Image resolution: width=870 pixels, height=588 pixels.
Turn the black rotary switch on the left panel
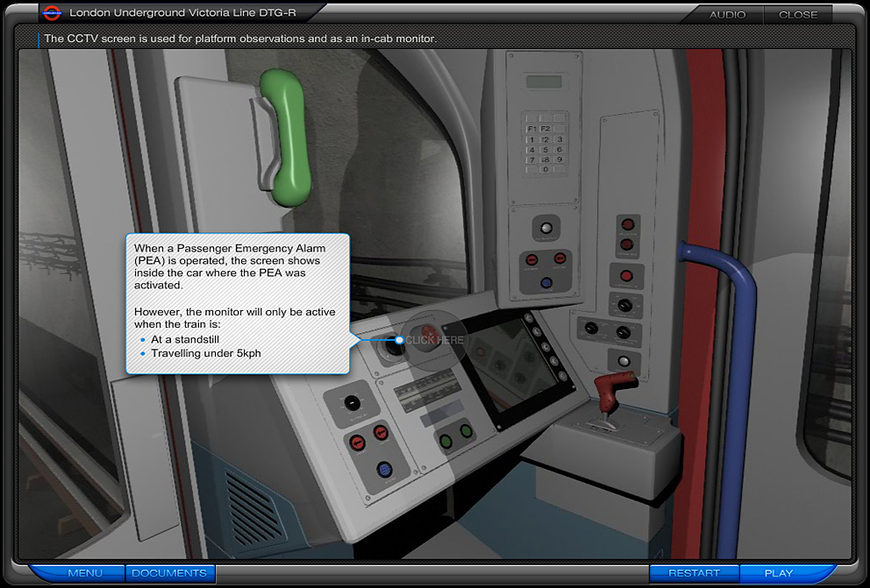click(354, 402)
